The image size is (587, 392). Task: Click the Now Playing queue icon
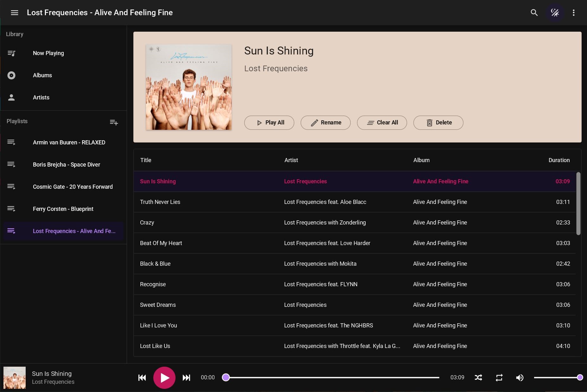[11, 53]
